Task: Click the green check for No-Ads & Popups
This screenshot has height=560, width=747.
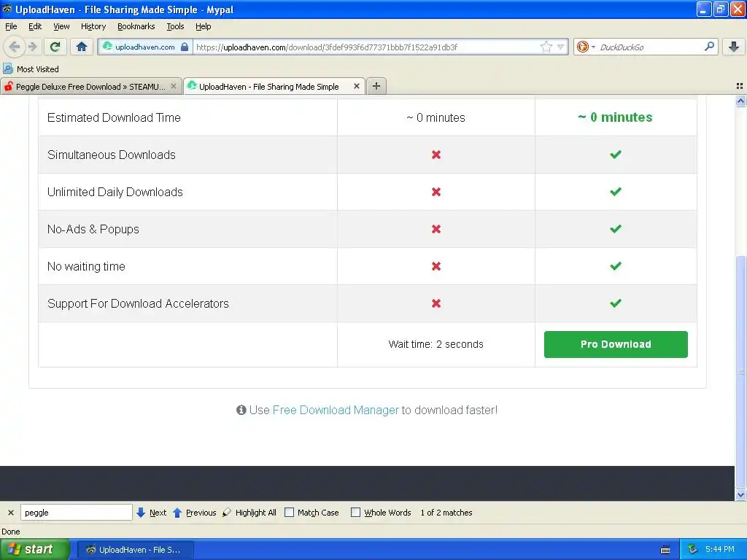Action: coord(616,228)
